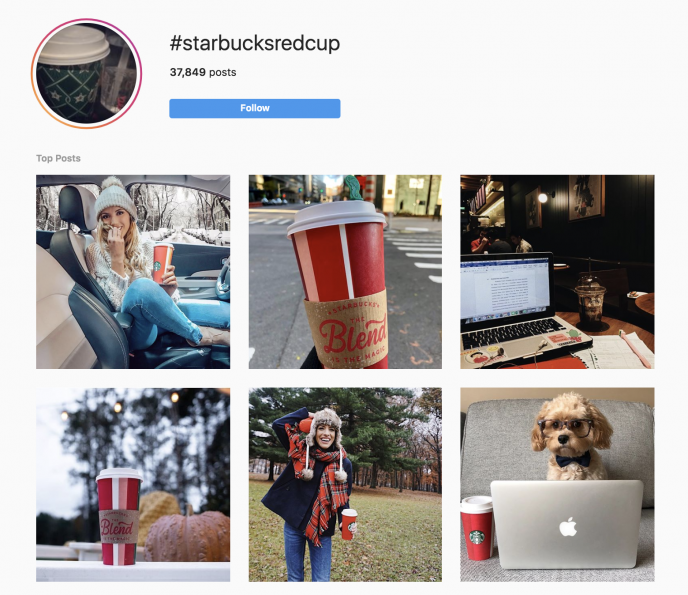This screenshot has height=595, width=688.
Task: Open the dark cafe laptop photo
Action: click(557, 272)
